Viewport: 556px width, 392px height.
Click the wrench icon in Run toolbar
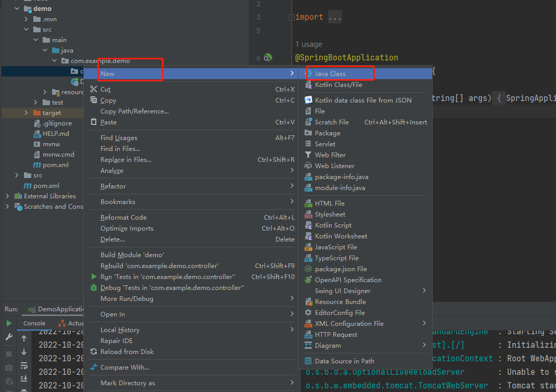[9, 337]
